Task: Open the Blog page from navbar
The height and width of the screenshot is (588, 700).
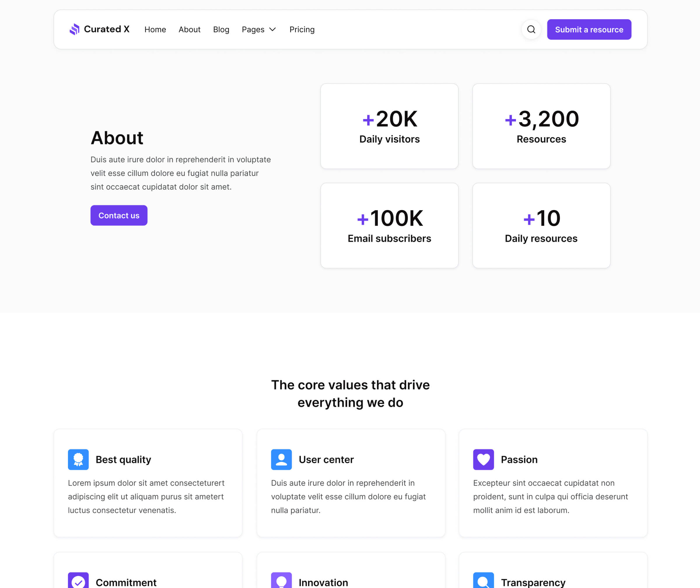Action: click(x=221, y=29)
